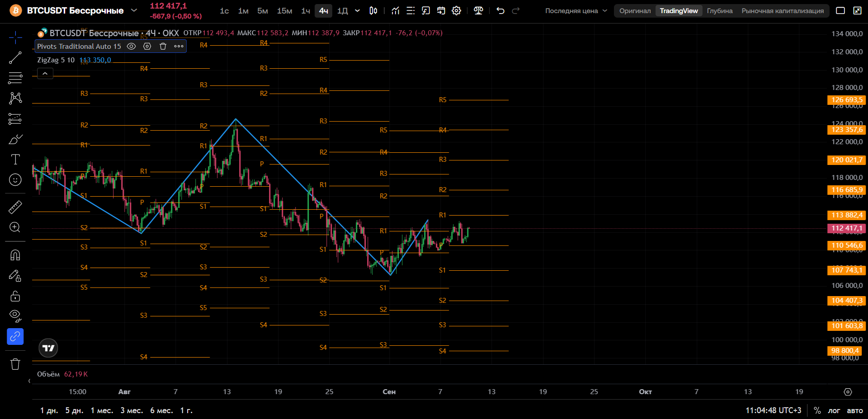Set chart range to 5 дн.
The height and width of the screenshot is (419, 868).
coord(74,410)
